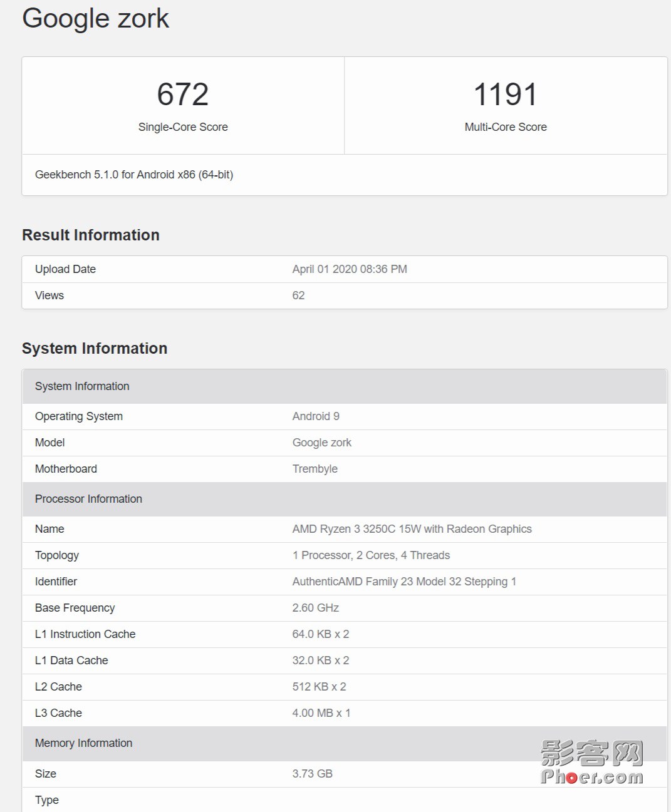This screenshot has width=671, height=812.
Task: Click the 'L1 Data Cache' row label
Action: (x=71, y=660)
